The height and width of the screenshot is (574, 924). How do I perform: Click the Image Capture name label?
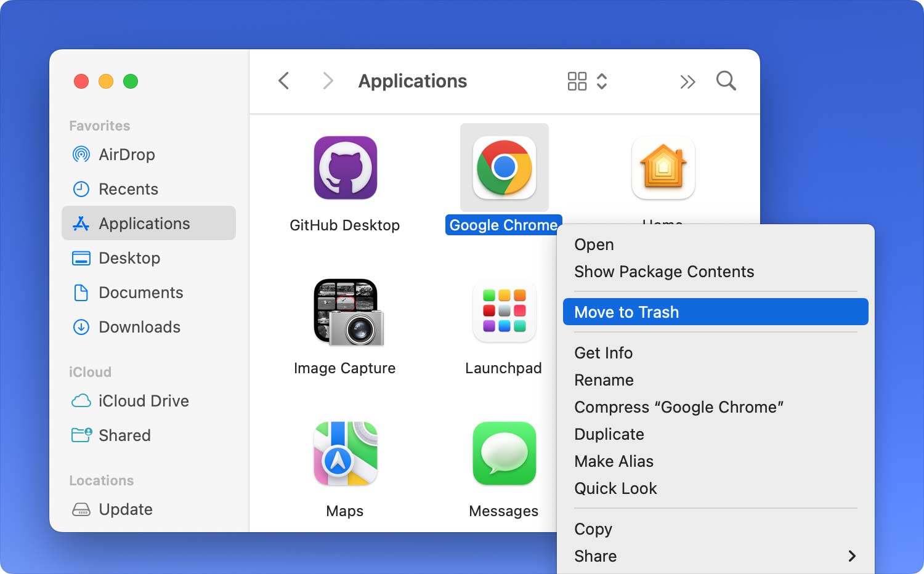[345, 368]
